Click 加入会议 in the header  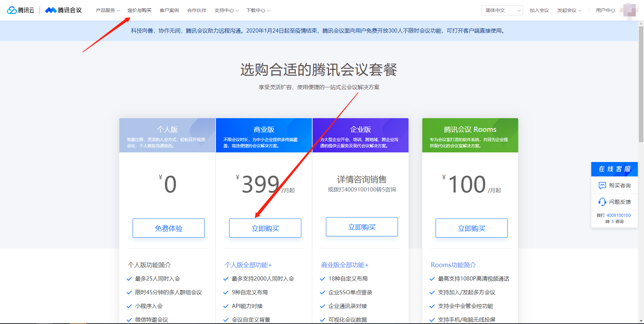pyautogui.click(x=539, y=10)
